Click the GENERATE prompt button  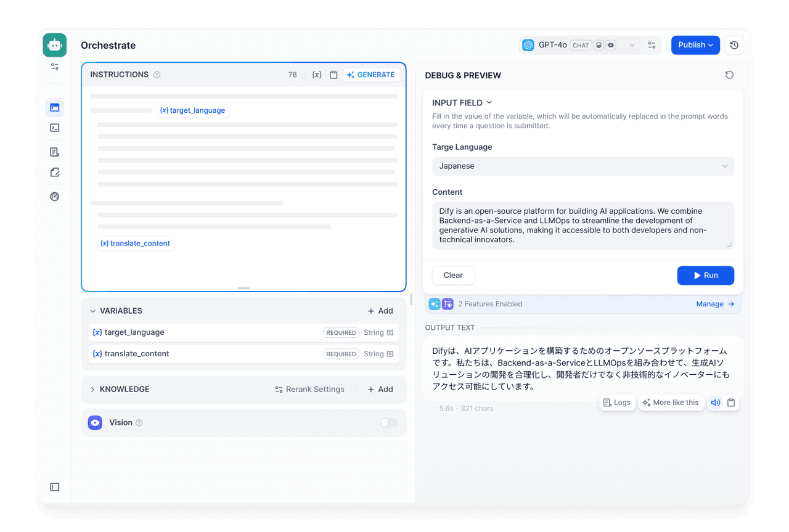tap(371, 75)
